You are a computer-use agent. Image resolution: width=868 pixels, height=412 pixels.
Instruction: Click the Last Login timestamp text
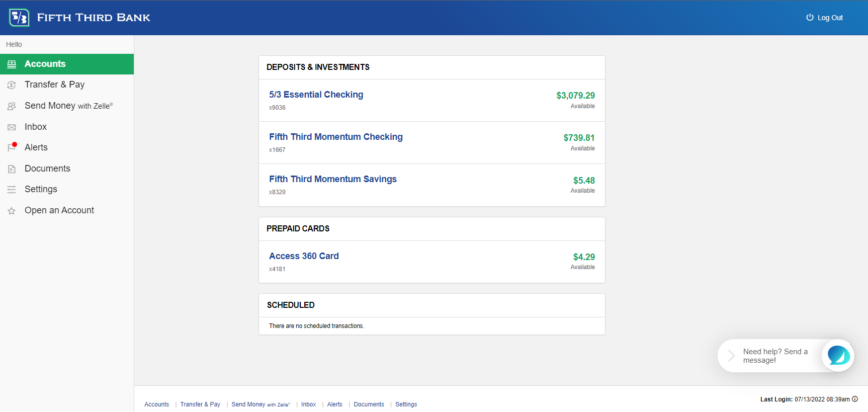point(805,399)
